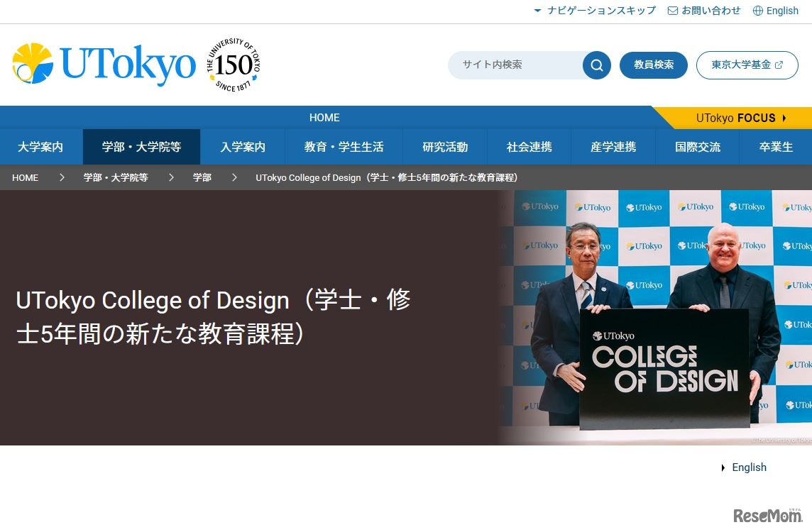Open the 国際交流 menu
Screen dimensions: 812x532
pos(698,147)
